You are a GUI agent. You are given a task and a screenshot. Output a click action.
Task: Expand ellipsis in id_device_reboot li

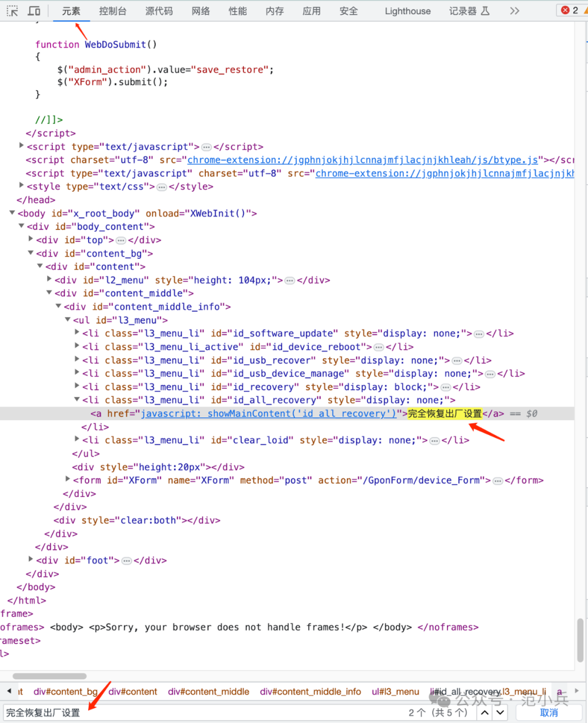tap(379, 347)
